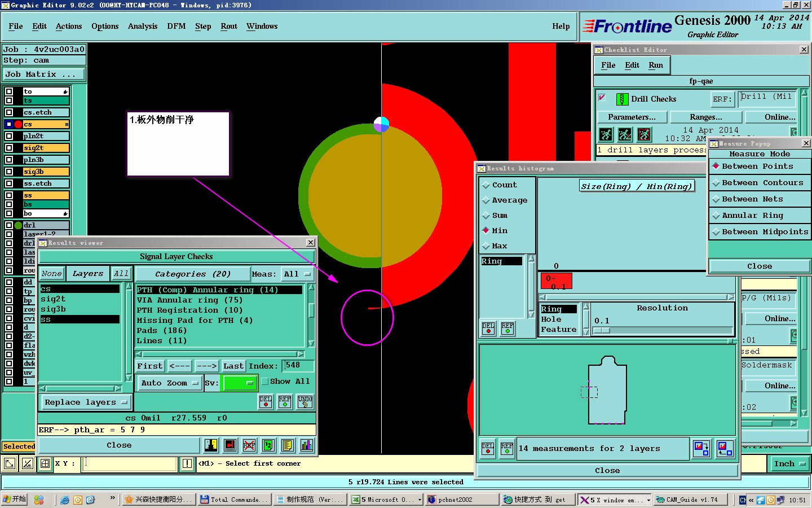This screenshot has width=812, height=508.
Task: Click the red-on-black icon in Results viewer bottom row
Action: [x=230, y=445]
